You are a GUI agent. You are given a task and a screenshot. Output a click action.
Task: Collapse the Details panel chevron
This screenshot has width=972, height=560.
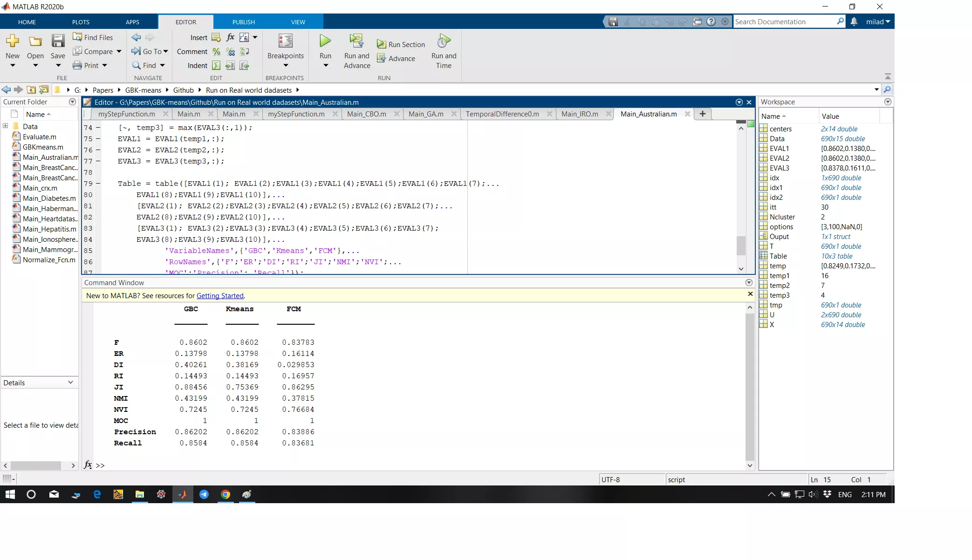click(70, 382)
